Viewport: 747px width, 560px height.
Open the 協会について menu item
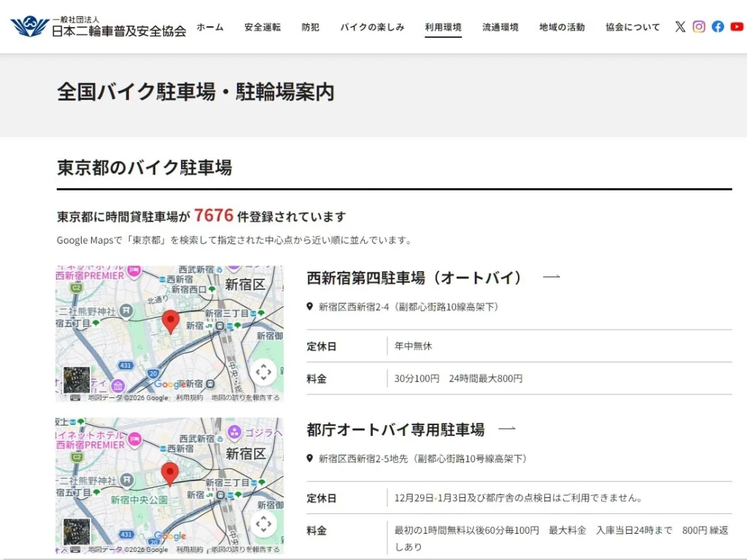[x=632, y=27]
